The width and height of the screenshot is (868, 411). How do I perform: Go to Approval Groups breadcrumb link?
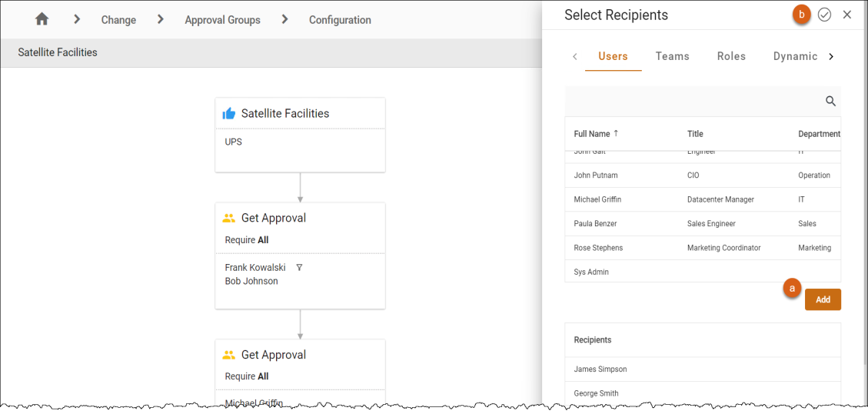coord(222,20)
